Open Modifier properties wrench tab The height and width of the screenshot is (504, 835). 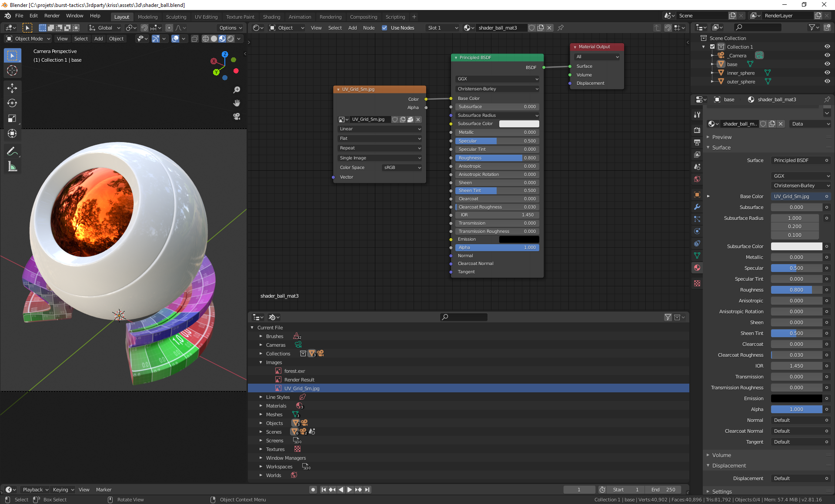point(697,207)
